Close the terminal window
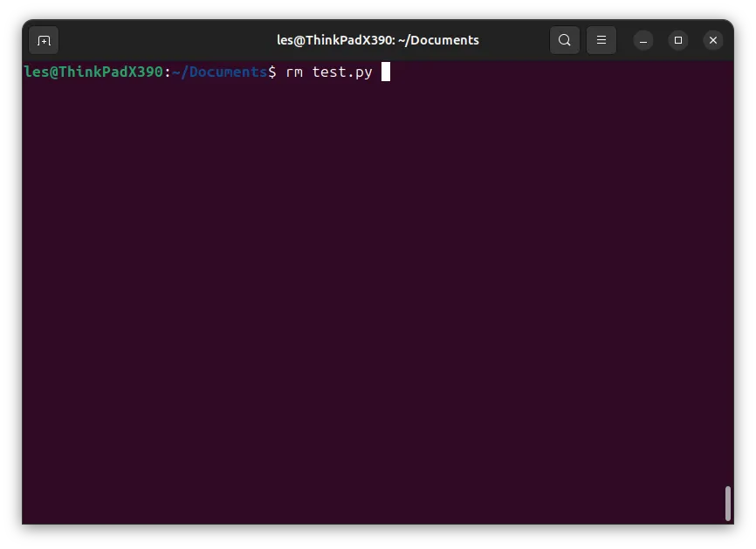 pos(713,40)
